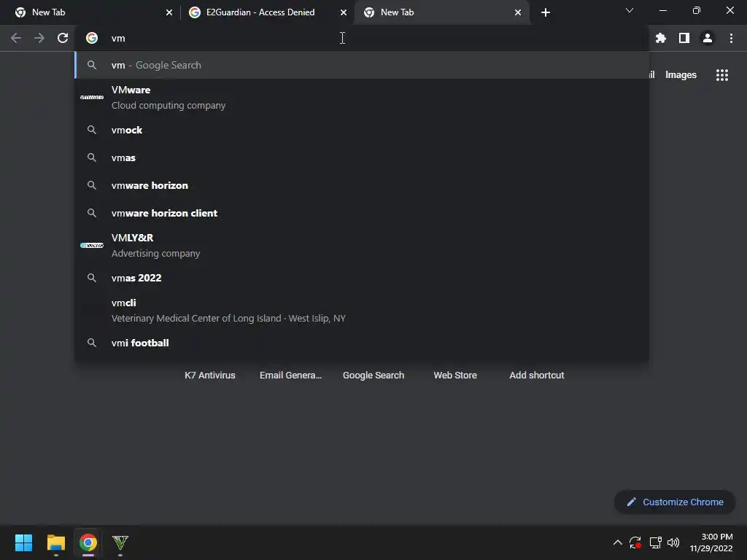Click the sync tray icon with red dot
The height and width of the screenshot is (560, 747).
click(635, 542)
